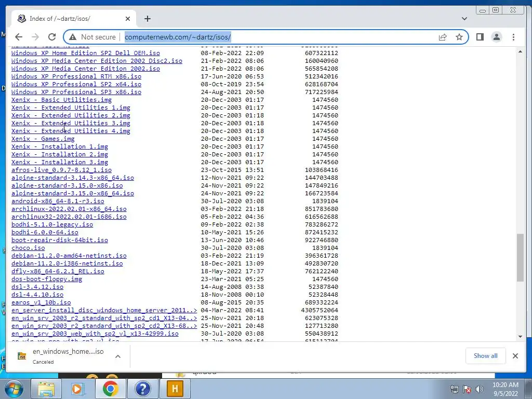Open Windows XP Media Center Edition 2002 Disc2.iso

point(97,61)
